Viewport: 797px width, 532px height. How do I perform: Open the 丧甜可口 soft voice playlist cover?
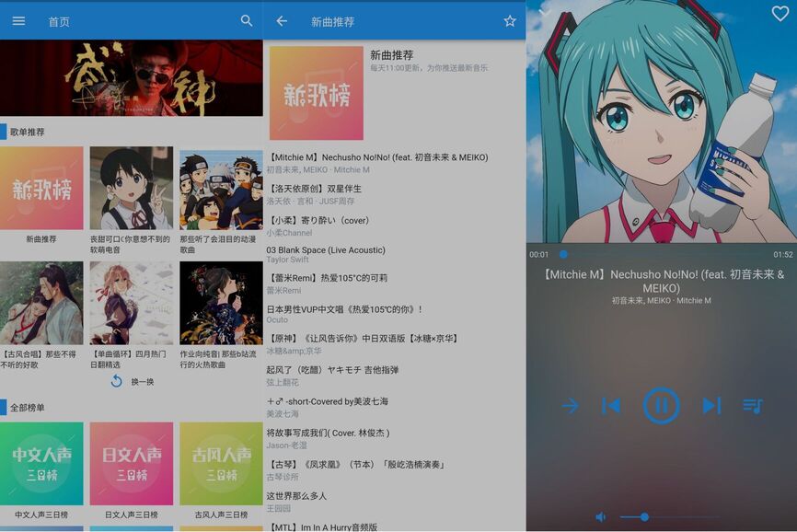point(131,188)
